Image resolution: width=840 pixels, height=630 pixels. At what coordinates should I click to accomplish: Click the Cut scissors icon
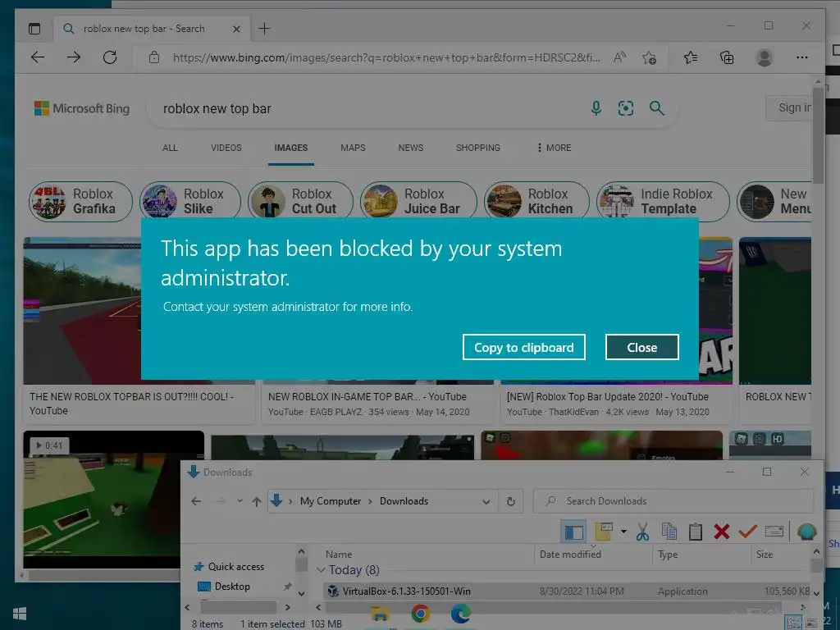tap(642, 532)
